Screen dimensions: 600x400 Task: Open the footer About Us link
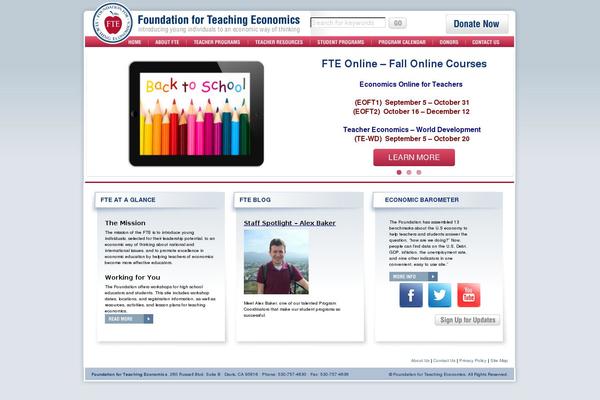(420, 361)
